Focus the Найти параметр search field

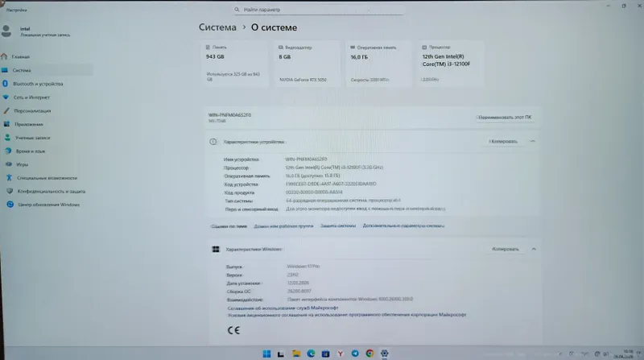tap(318, 10)
